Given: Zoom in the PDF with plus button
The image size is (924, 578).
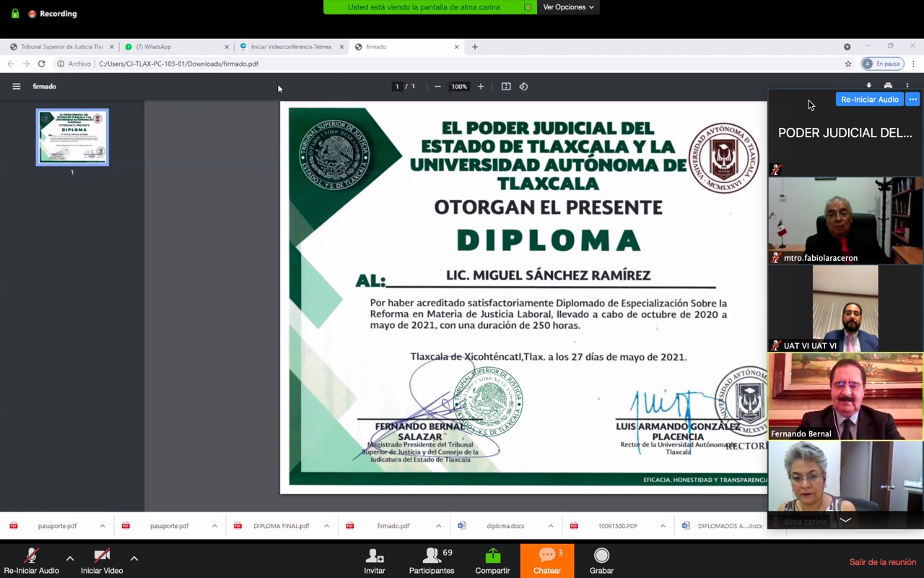Looking at the screenshot, I should pos(481,87).
